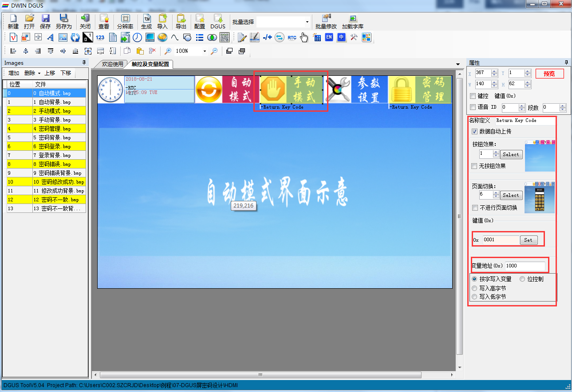Viewport: 572px width, 392px height.
Task: Adjust the 页面切换 value 6 stepper
Action: [x=496, y=195]
